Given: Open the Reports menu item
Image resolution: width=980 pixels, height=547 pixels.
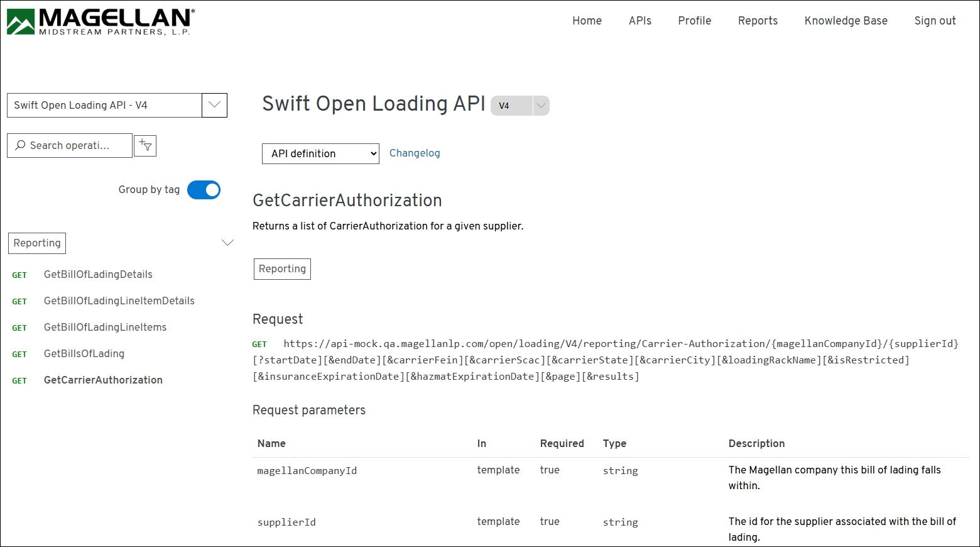Looking at the screenshot, I should click(758, 21).
